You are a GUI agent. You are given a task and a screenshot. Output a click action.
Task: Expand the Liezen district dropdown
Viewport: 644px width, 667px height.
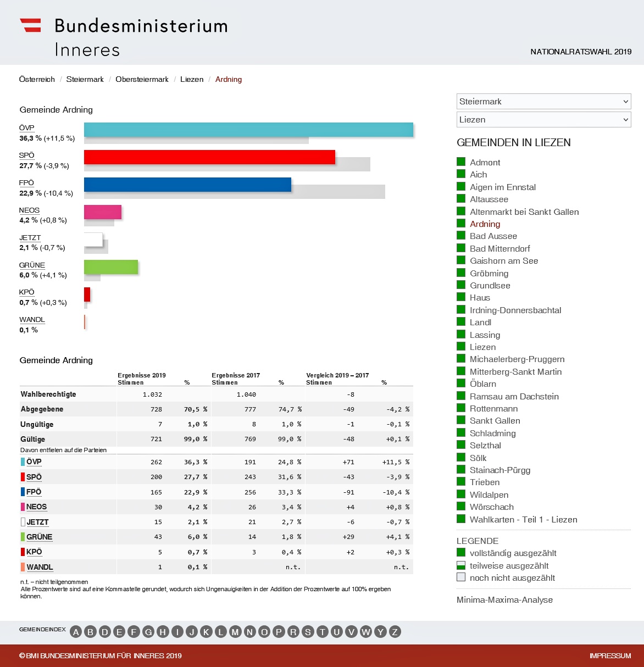coord(543,120)
